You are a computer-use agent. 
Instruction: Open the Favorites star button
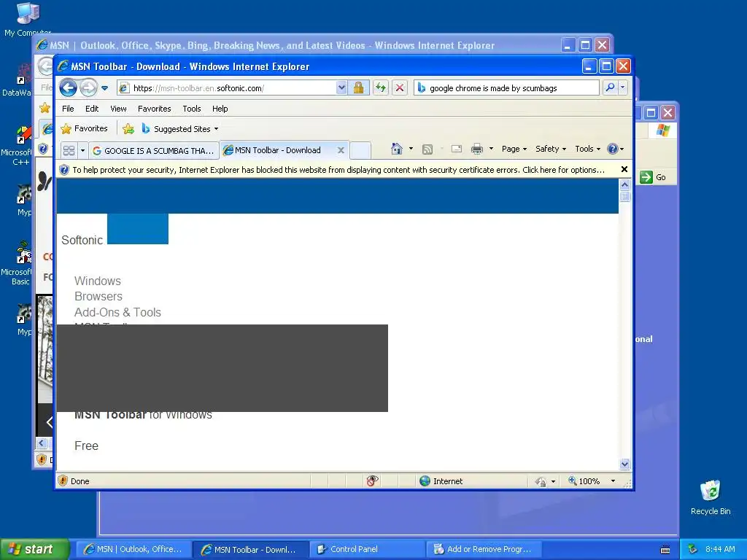[85, 128]
